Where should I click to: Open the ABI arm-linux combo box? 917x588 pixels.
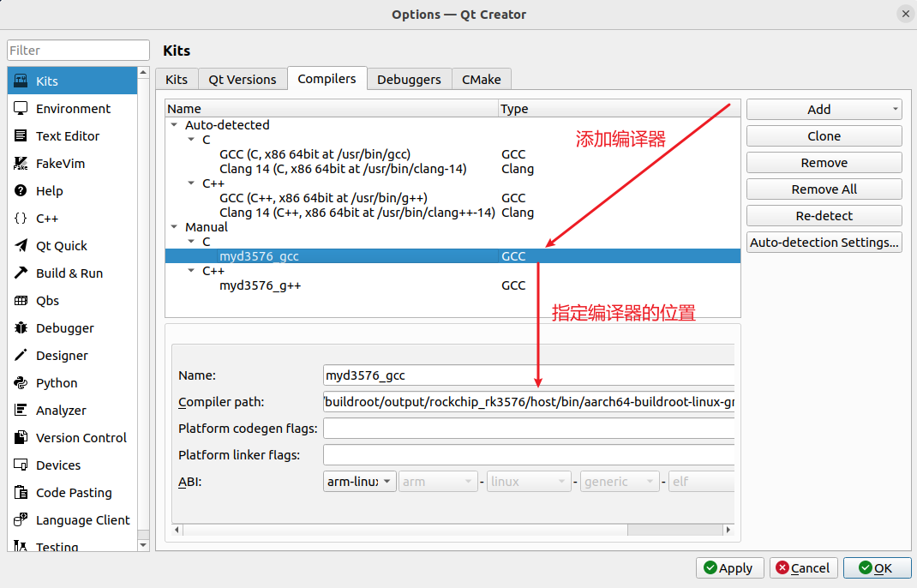[360, 482]
